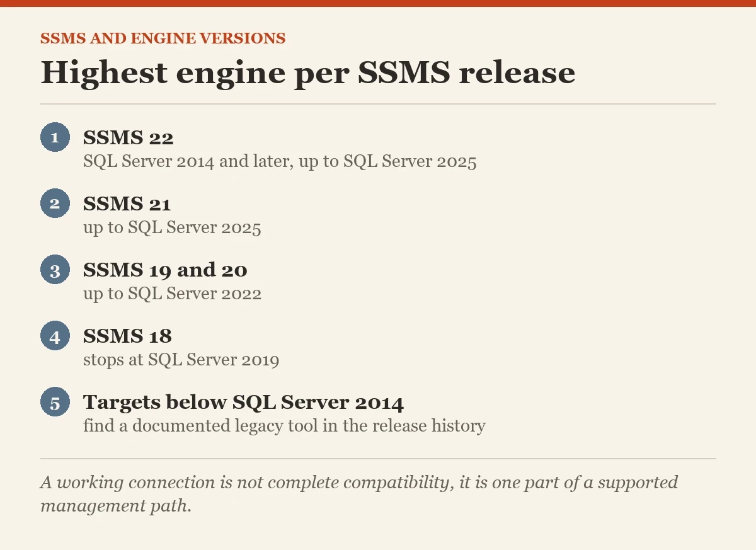Click the 'Targets below SQL Server 2014' title
The image size is (756, 550).
coord(243,403)
